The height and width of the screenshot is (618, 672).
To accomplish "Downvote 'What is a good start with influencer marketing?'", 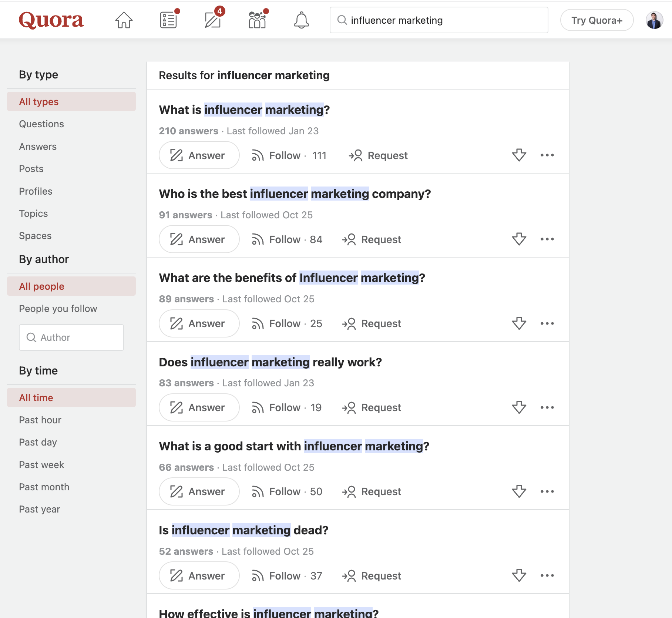I will [x=519, y=491].
